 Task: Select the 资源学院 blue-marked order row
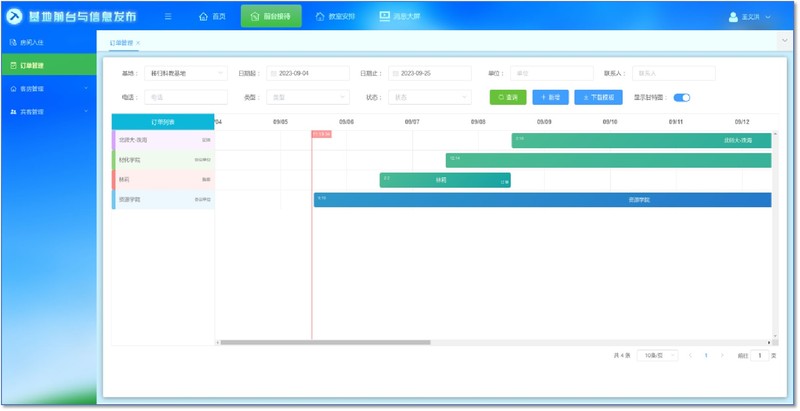click(163, 200)
